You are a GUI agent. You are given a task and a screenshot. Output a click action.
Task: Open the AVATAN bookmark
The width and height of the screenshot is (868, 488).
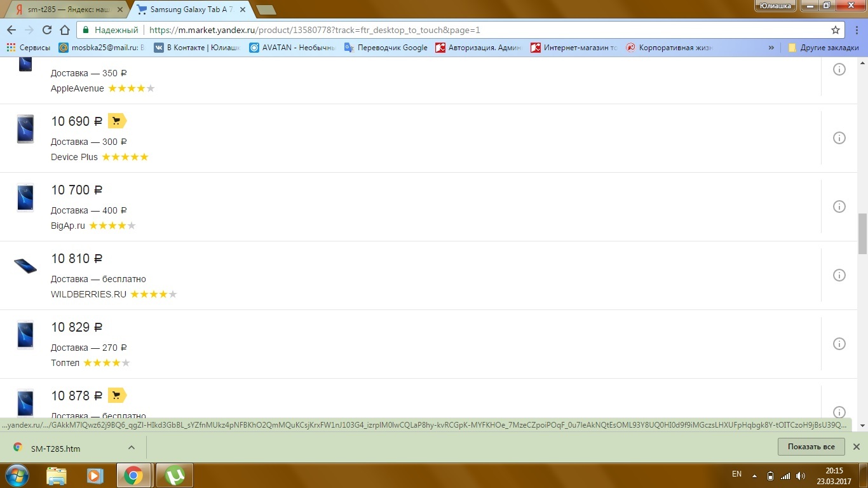292,48
